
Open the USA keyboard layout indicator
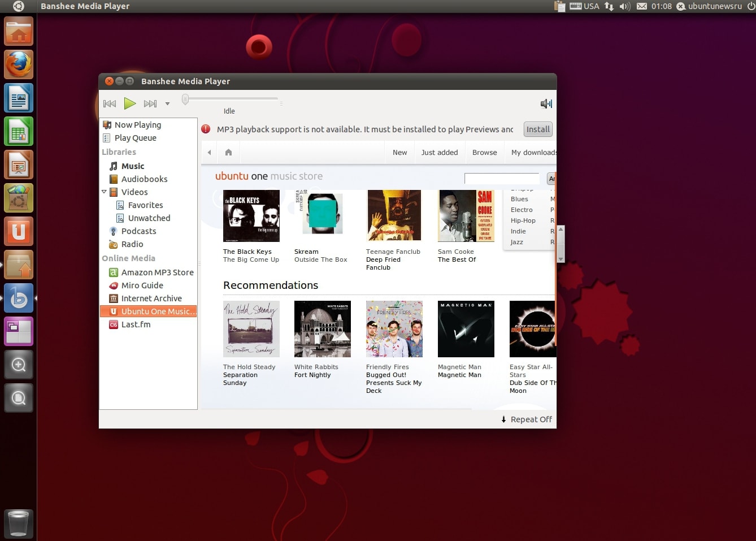585,6
